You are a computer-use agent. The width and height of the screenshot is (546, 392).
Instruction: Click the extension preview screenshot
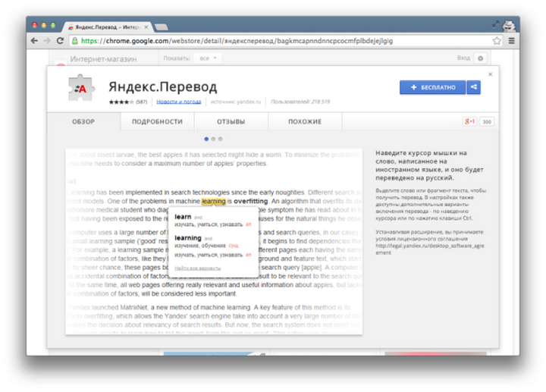tap(214, 242)
